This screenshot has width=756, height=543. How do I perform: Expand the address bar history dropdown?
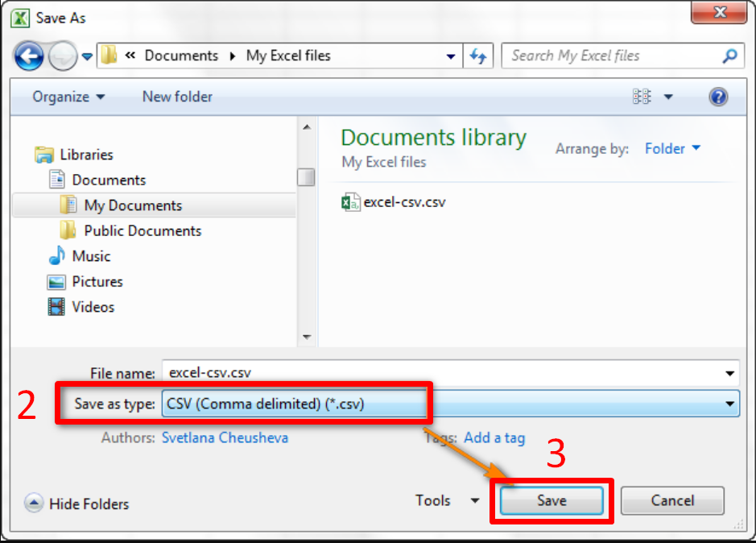451,56
